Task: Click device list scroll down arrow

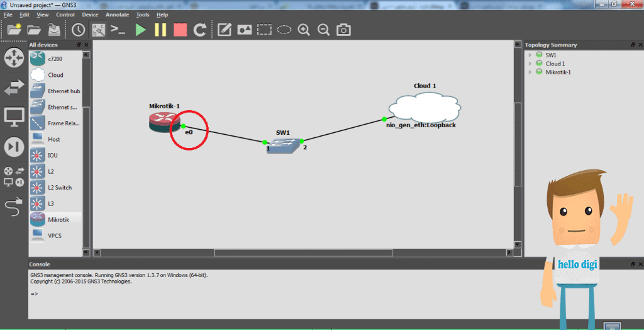Action: pos(86,253)
